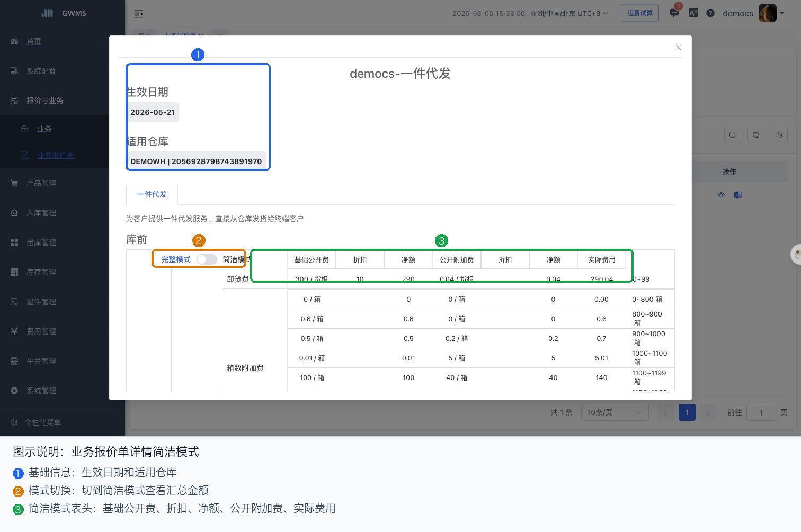Viewport: 801px width, 532px height.
Task: Click the 基础公开费 column header
Action: tap(311, 259)
